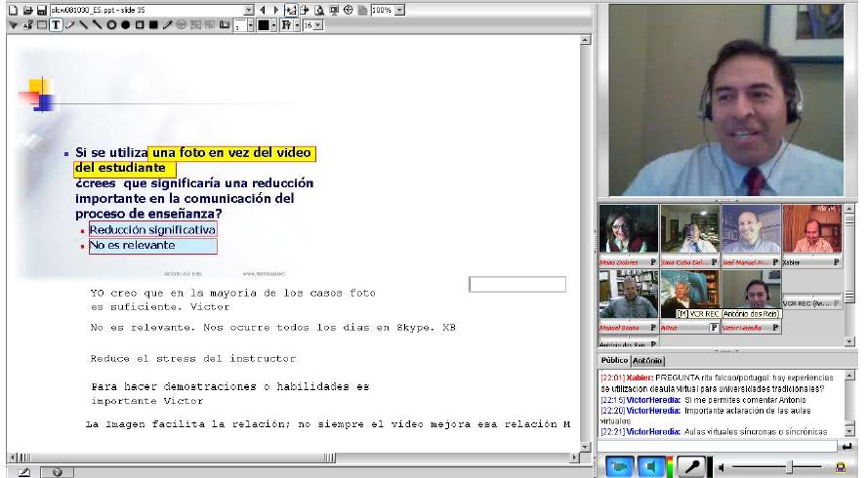Go to the next slide arrow
This screenshot has height=478, width=868.
[275, 10]
